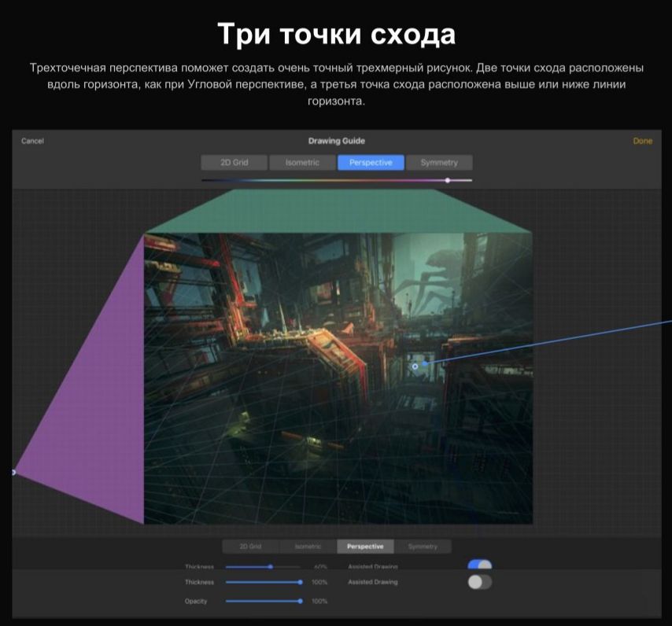Click the vanishing point at purple shape's tip

[x=13, y=473]
